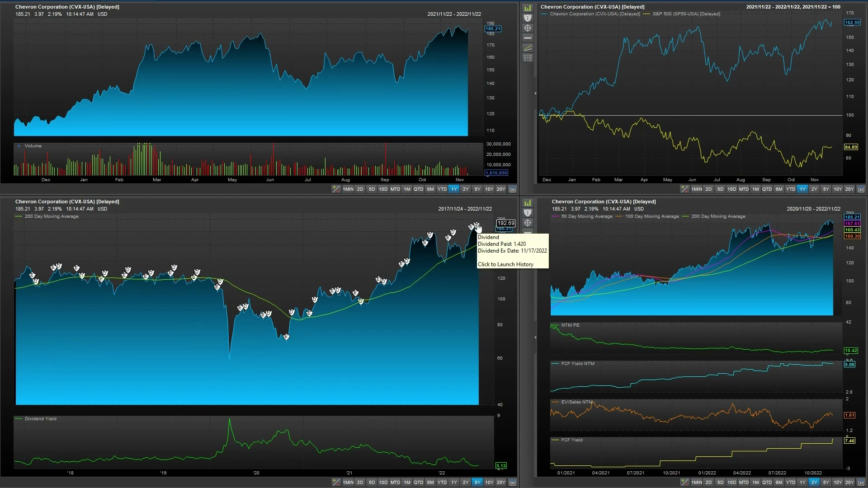The width and height of the screenshot is (868, 488).
Task: Select 6M range under FCF Yield chart
Action: 779,483
